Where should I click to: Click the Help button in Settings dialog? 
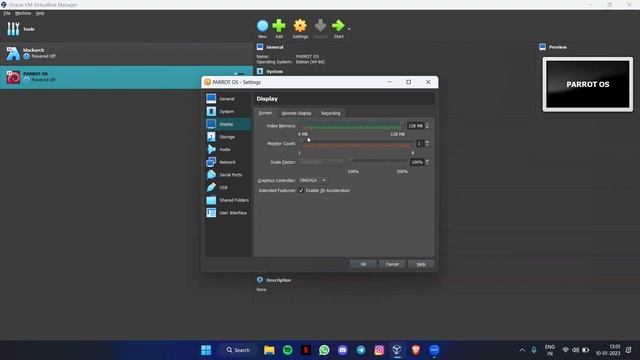tap(421, 264)
